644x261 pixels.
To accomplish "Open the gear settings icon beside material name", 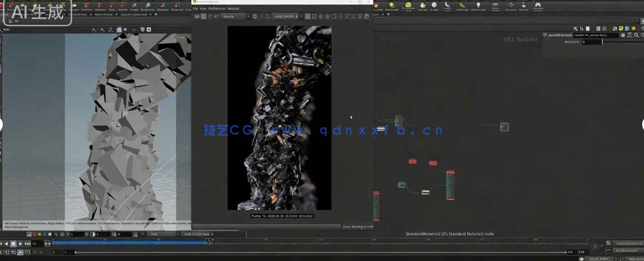I will point(623,35).
